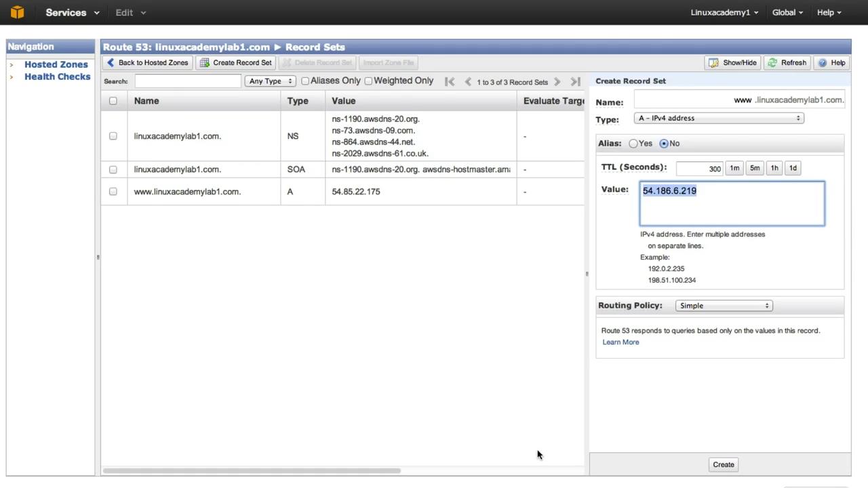Open the Global region menu
Screen dimensions: 868x488
coord(787,12)
